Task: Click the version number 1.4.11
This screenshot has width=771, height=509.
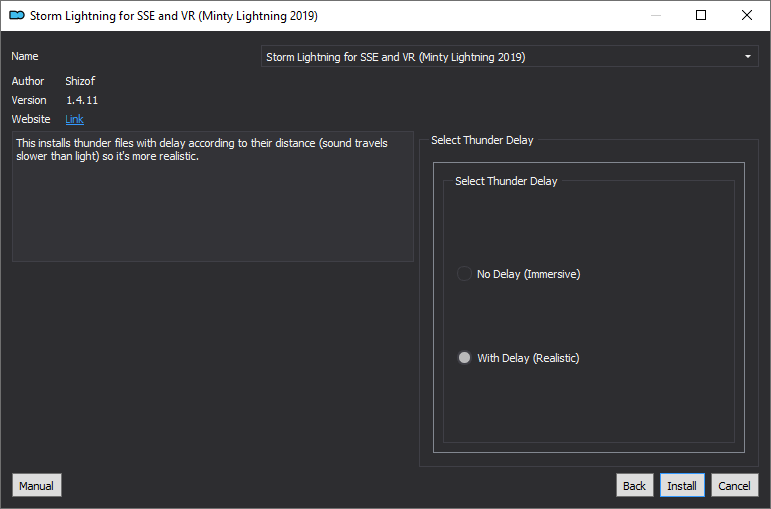Action: pos(82,100)
